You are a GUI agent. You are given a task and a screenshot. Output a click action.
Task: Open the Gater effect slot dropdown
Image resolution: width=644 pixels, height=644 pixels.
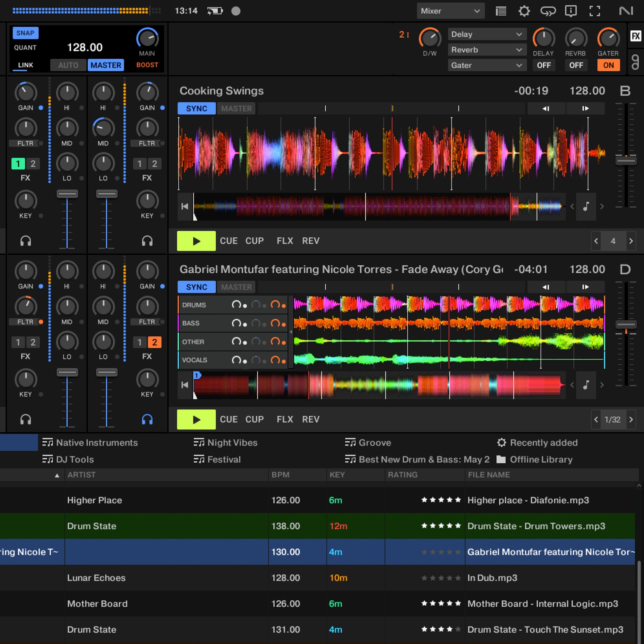tap(487, 65)
